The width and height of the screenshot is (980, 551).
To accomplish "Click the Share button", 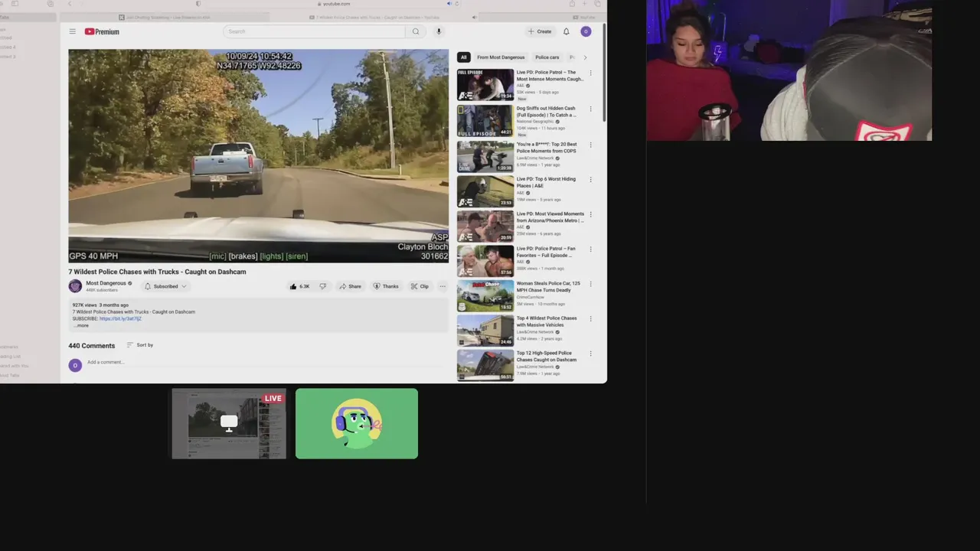I will tap(350, 286).
